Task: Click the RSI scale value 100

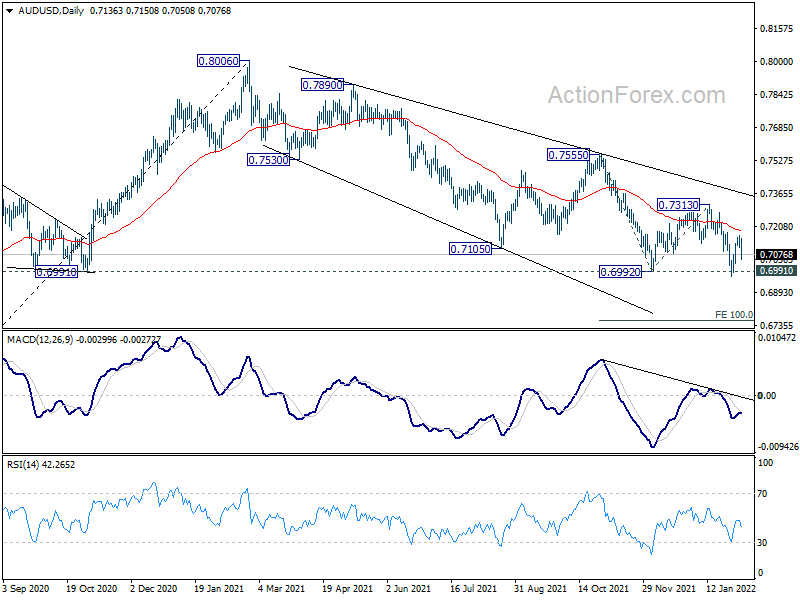Action: (x=765, y=463)
